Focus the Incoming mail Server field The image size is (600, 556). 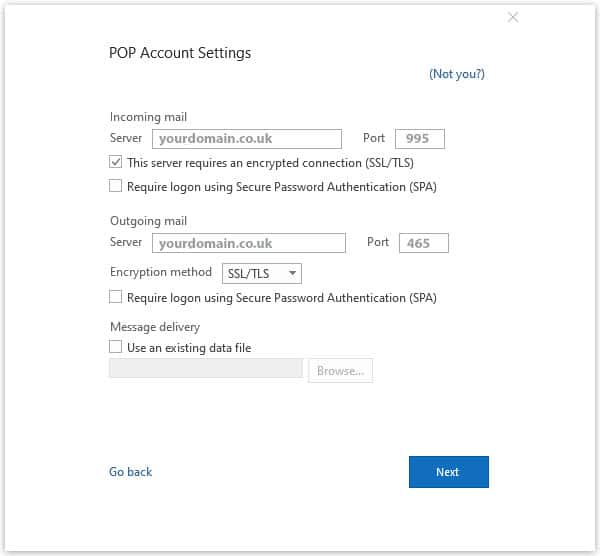pyautogui.click(x=247, y=139)
